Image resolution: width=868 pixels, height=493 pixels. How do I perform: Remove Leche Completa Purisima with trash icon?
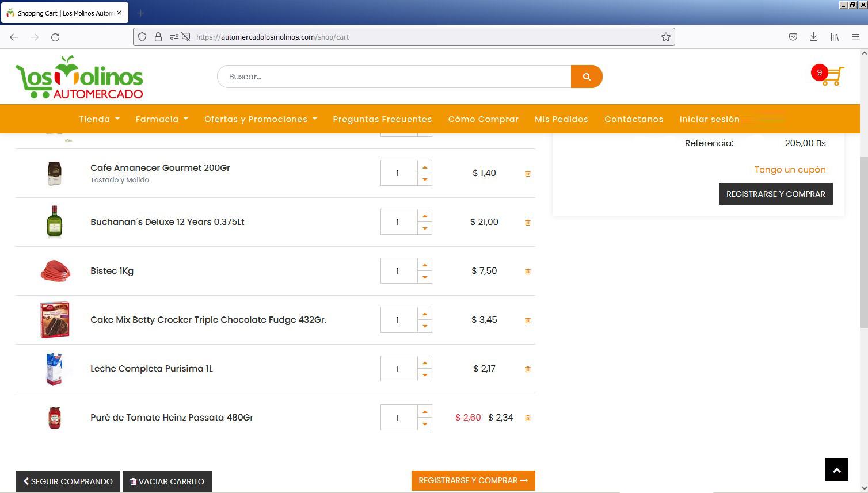click(x=527, y=369)
